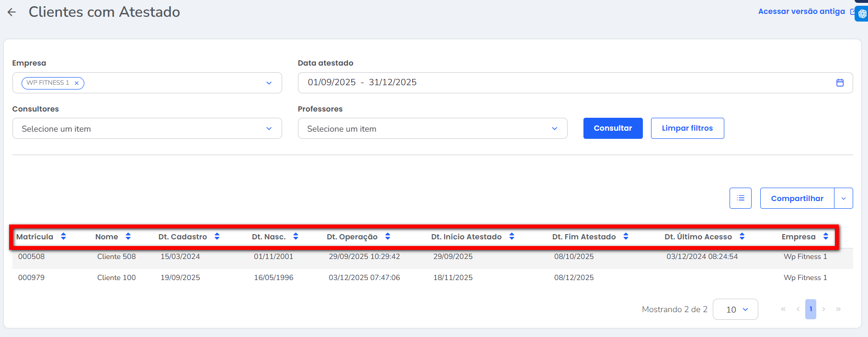
Task: Sort table by Nome column
Action: (128, 236)
